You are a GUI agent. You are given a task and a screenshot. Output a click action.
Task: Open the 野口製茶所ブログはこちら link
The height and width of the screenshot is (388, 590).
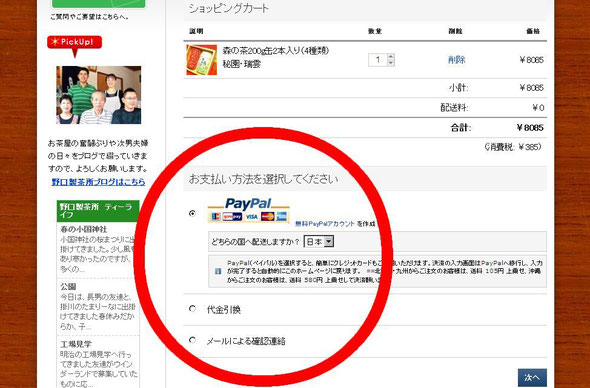98,182
